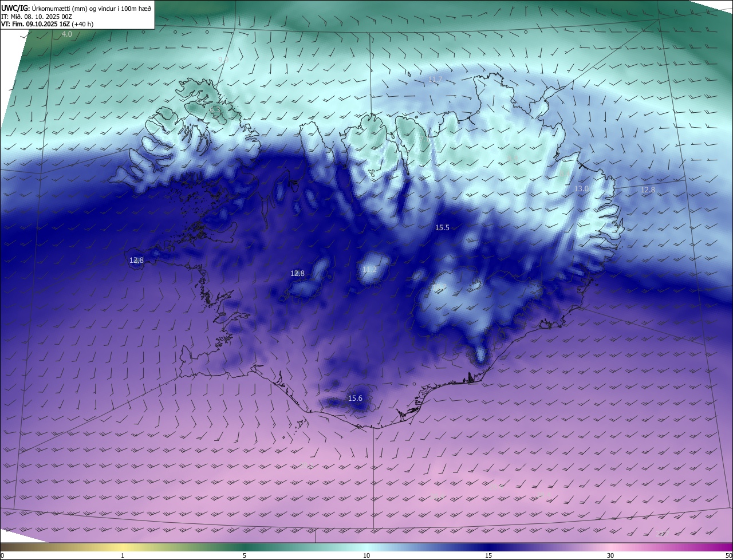Click the map title "UWC/IG: Úrkomumætti (mm) og vindur"
Viewport: 733px width, 560px height.
pyautogui.click(x=76, y=7)
